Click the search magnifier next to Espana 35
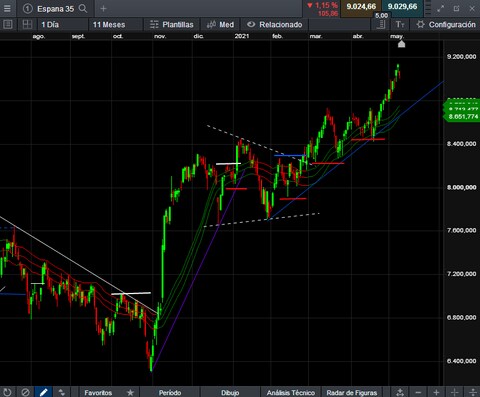The height and width of the screenshot is (397, 480). coord(83,9)
